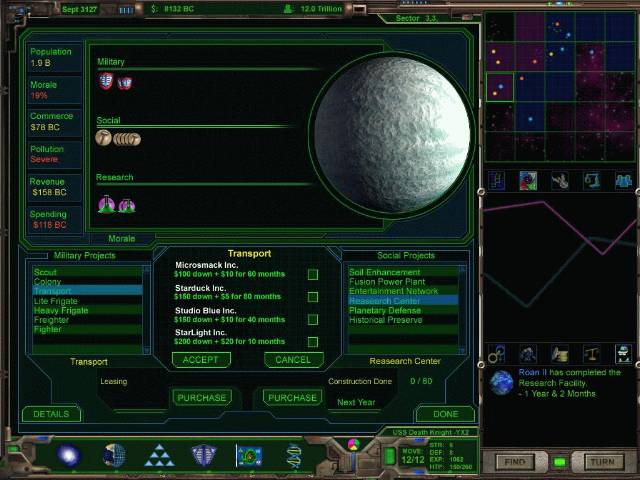Screen dimensions: 640x480
Task: Click PURCHASE for the Transport military project
Action: coord(202,398)
